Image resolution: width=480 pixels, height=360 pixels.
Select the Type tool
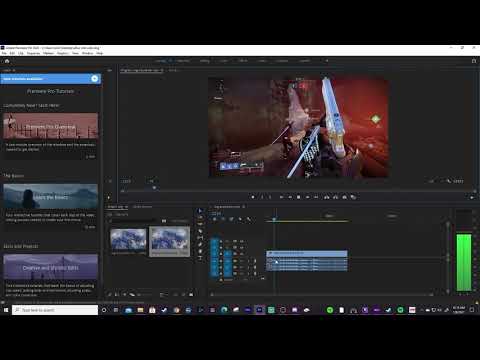pyautogui.click(x=200, y=258)
